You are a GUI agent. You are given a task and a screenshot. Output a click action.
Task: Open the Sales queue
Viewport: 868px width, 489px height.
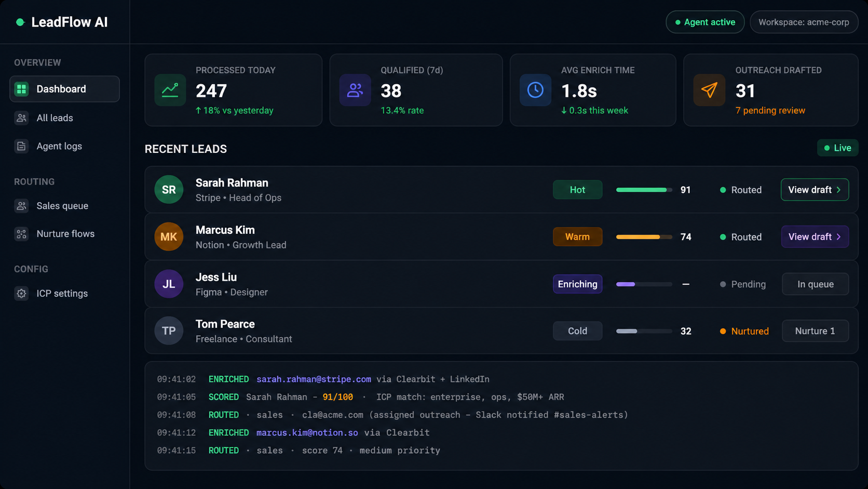pyautogui.click(x=64, y=206)
